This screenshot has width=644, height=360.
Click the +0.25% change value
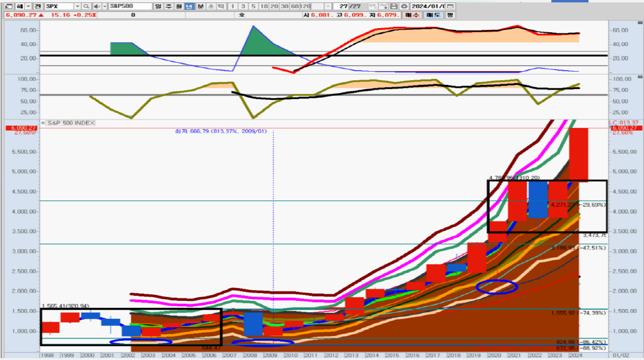point(85,15)
